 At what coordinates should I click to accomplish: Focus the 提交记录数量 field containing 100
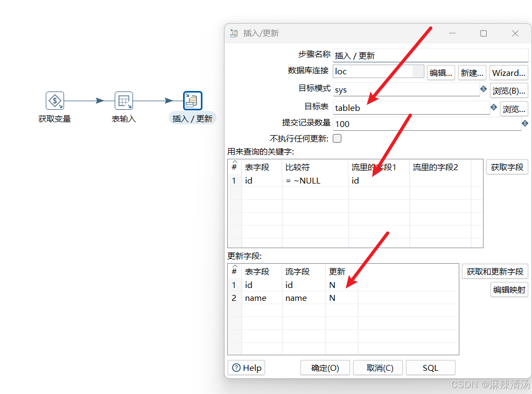[427, 124]
